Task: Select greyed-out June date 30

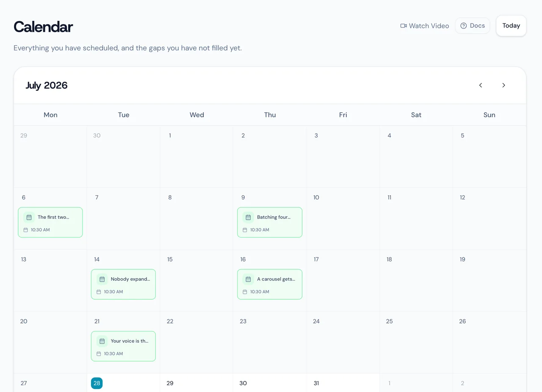Action: coord(97,135)
